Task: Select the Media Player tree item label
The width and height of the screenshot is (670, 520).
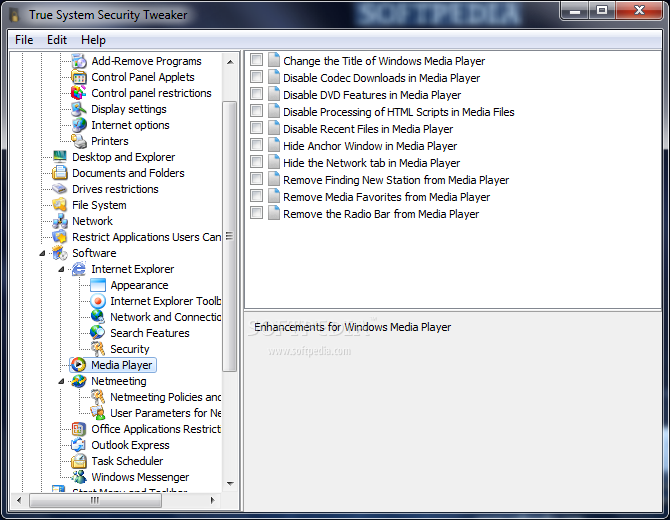Action: click(122, 365)
